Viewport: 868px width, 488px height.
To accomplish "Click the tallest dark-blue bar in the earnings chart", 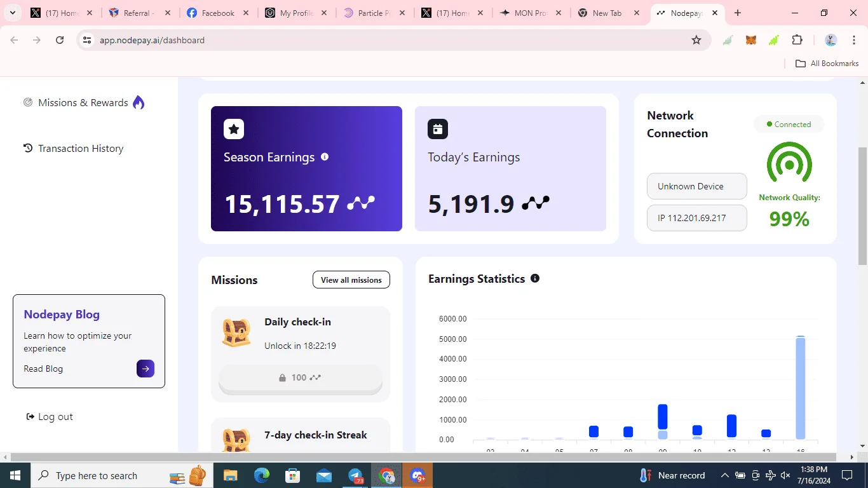I will tap(663, 417).
